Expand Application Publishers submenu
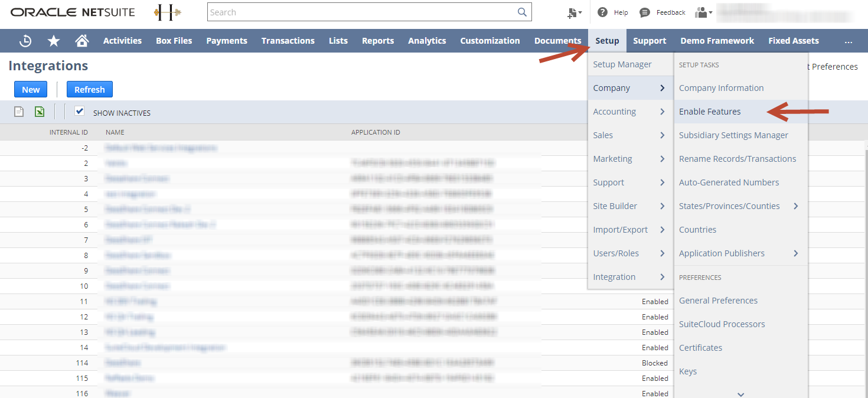Screen dimensions: 868x398 tap(740, 253)
